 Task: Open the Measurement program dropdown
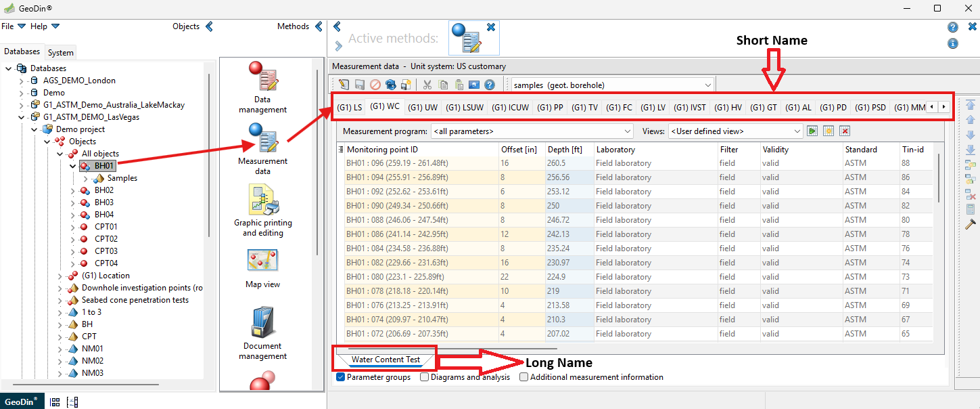(531, 131)
